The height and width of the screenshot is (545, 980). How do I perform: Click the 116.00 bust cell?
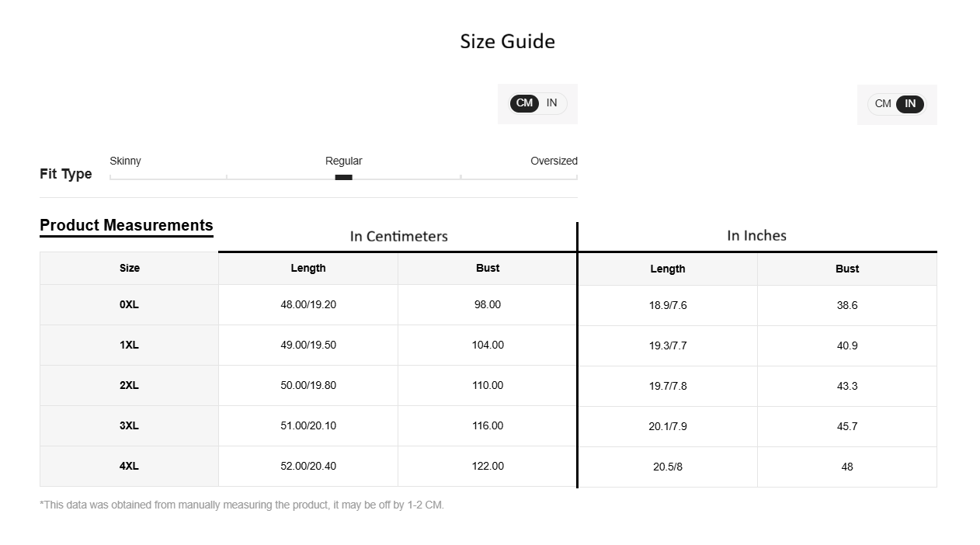coord(488,425)
